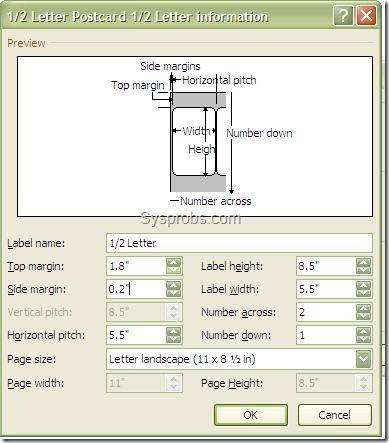Decrease the Side margin value

pyautogui.click(x=173, y=293)
